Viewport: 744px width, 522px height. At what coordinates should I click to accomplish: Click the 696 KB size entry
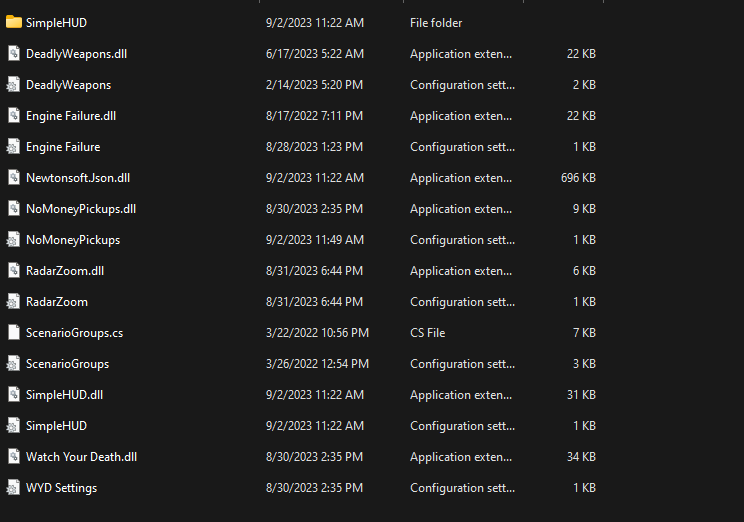click(578, 177)
